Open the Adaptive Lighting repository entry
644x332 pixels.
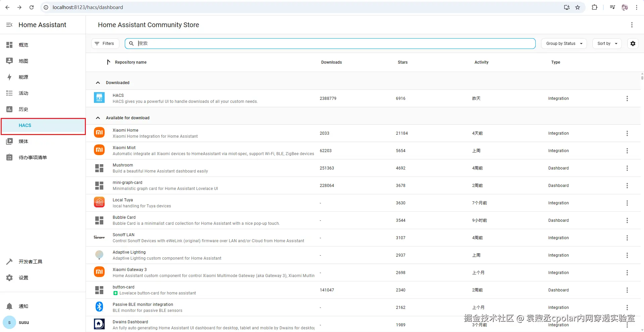click(363, 255)
